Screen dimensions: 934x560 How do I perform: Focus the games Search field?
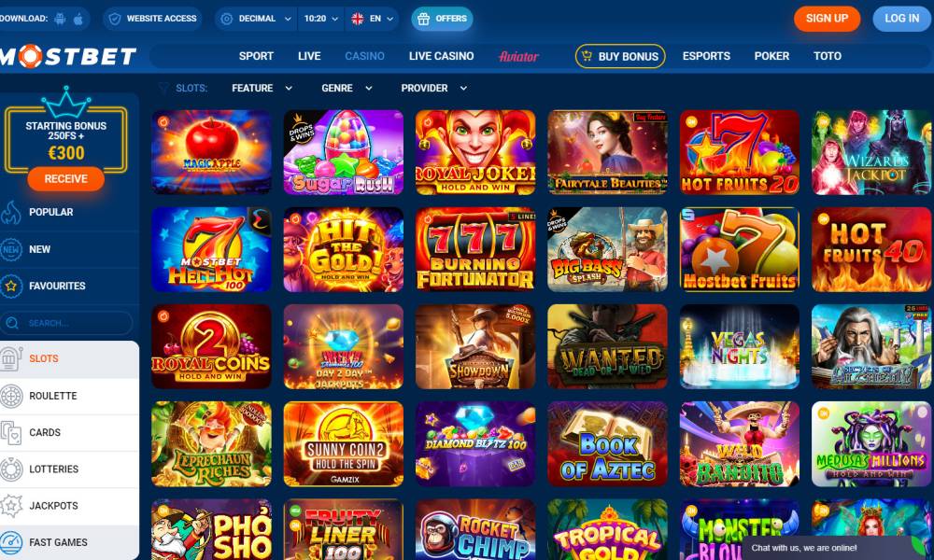click(x=66, y=323)
